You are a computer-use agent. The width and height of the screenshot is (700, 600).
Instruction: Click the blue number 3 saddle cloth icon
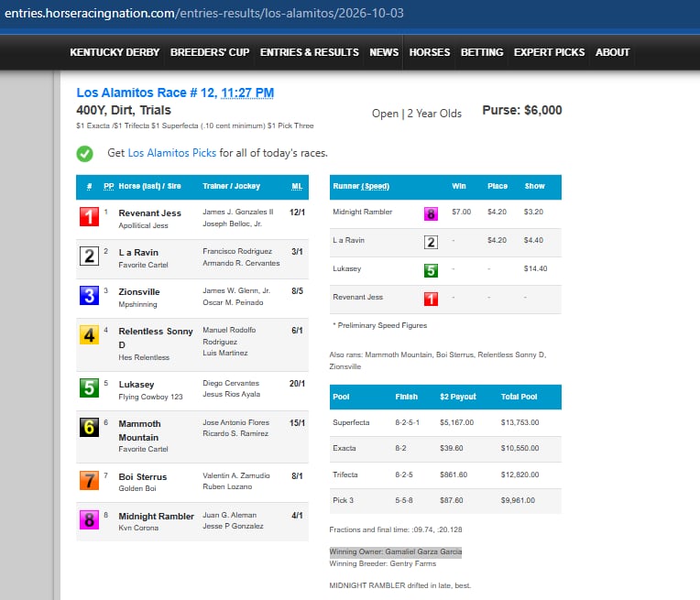click(89, 295)
